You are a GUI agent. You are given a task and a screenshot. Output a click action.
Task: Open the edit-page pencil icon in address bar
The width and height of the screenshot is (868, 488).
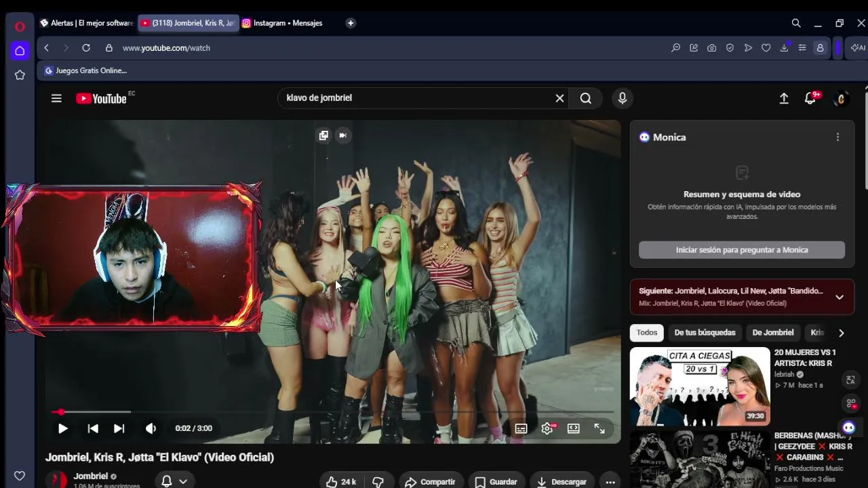click(694, 48)
